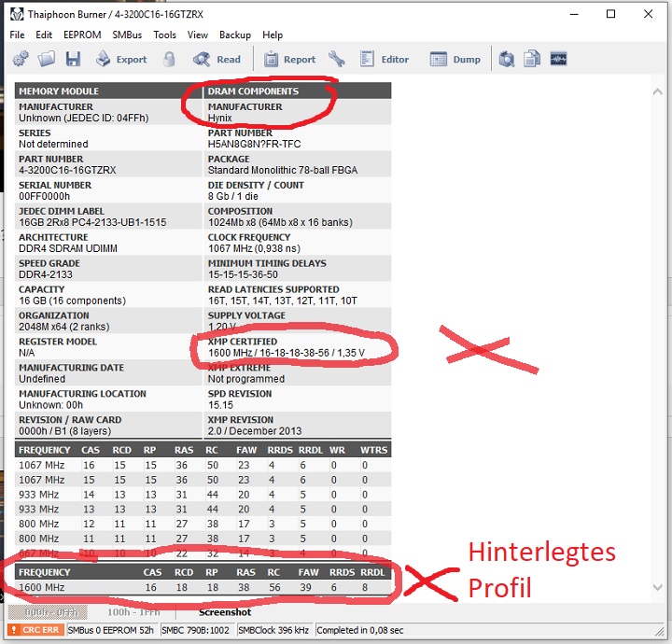Click the SMBC 790B:1002 status entry
The width and height of the screenshot is (672, 644).
click(195, 630)
